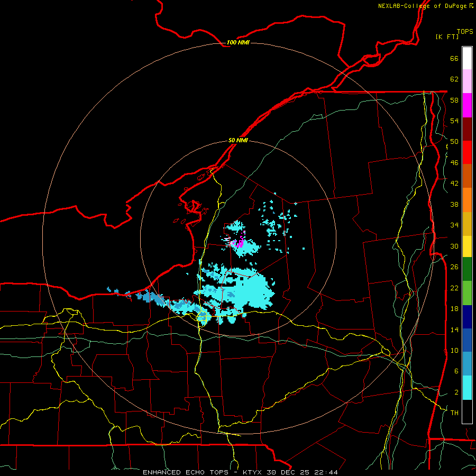Click the legend value 2
The image size is (476, 476).
pyautogui.click(x=456, y=392)
